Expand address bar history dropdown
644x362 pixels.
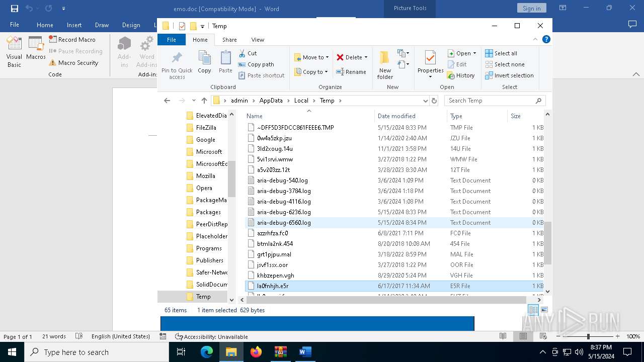click(x=426, y=101)
